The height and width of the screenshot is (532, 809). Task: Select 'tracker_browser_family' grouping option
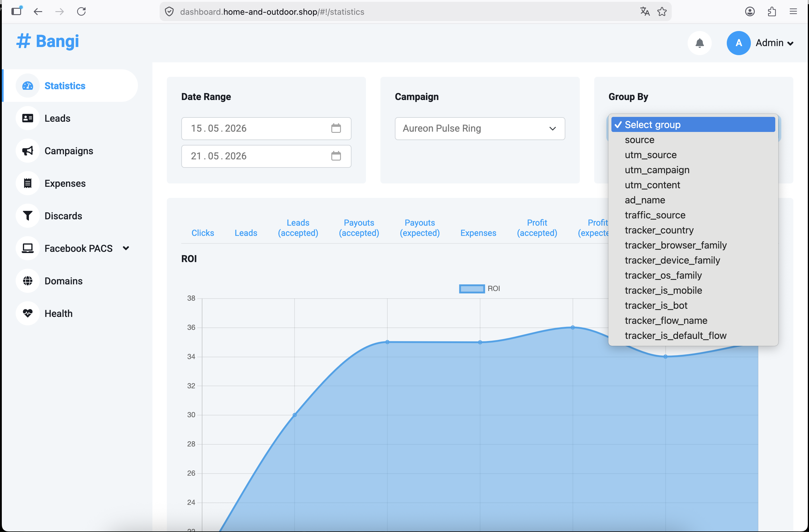tap(693, 245)
